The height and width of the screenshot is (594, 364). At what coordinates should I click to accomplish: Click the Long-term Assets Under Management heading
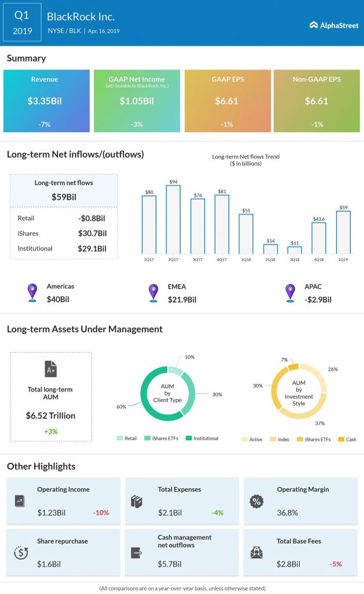pyautogui.click(x=85, y=329)
